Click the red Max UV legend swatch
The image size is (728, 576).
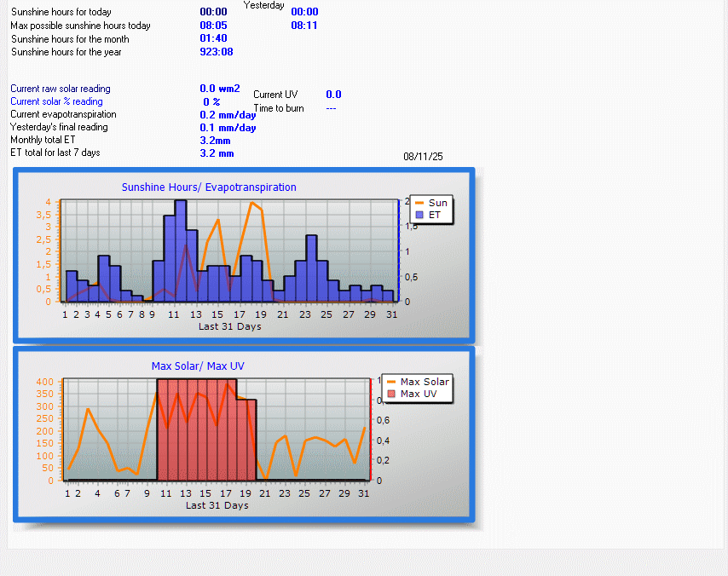(391, 394)
